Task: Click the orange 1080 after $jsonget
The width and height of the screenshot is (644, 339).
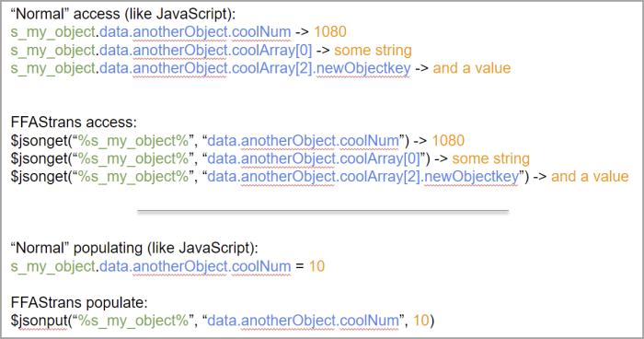Action: [x=448, y=141]
